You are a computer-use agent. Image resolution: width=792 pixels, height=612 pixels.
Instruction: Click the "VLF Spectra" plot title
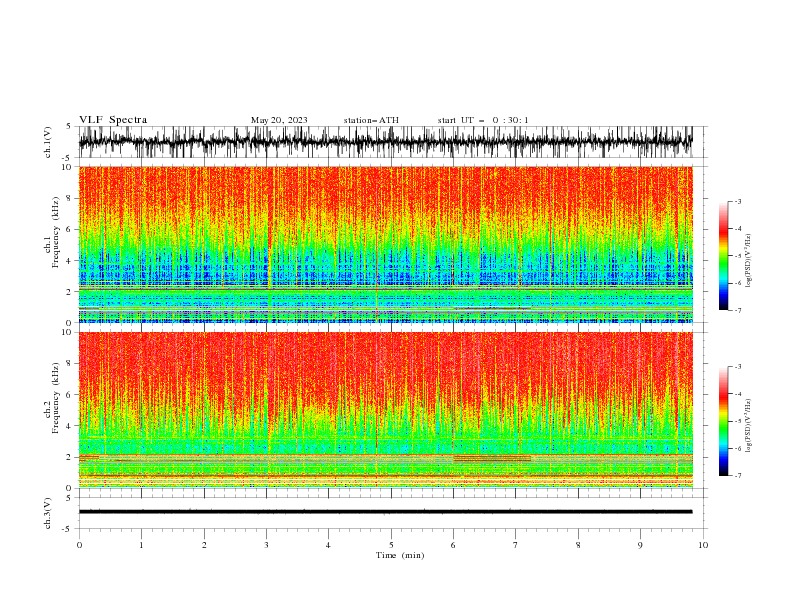[x=113, y=120]
